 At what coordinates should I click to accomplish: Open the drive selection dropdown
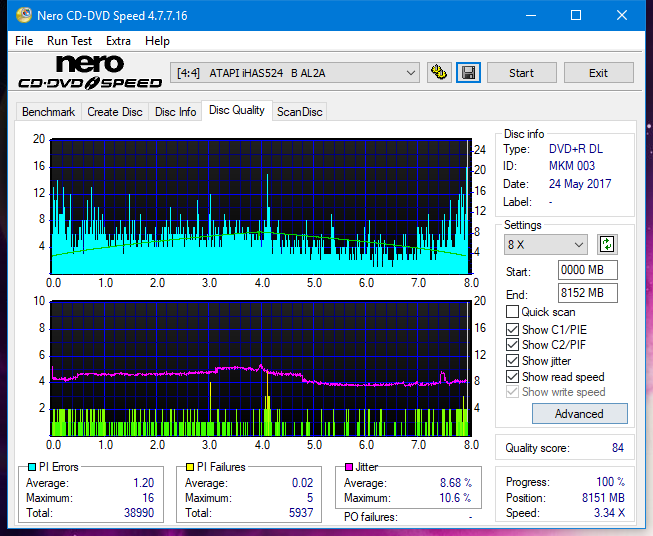pos(295,73)
